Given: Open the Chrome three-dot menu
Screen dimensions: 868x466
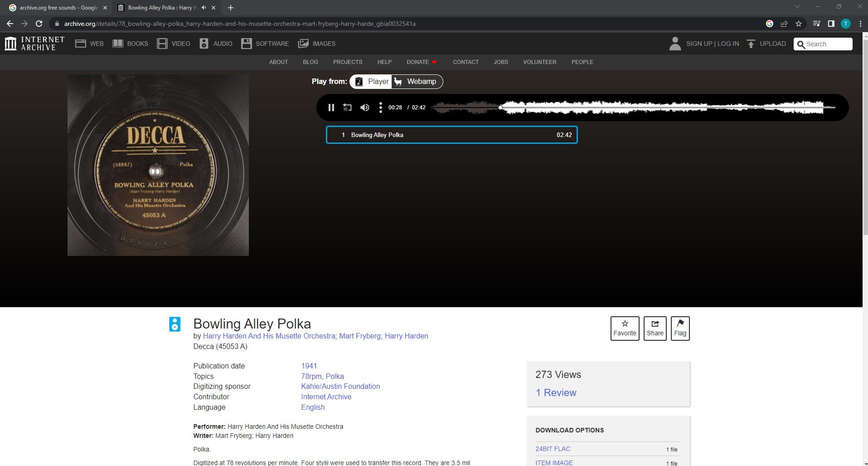Looking at the screenshot, I should (860, 24).
